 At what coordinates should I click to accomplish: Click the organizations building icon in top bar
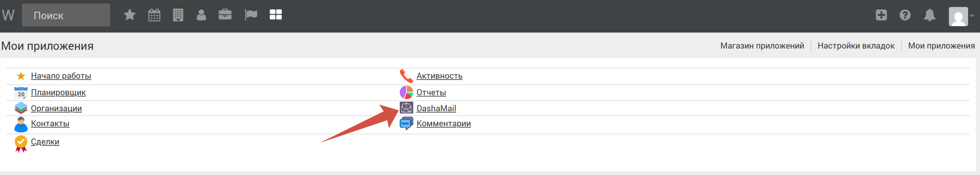tap(178, 15)
